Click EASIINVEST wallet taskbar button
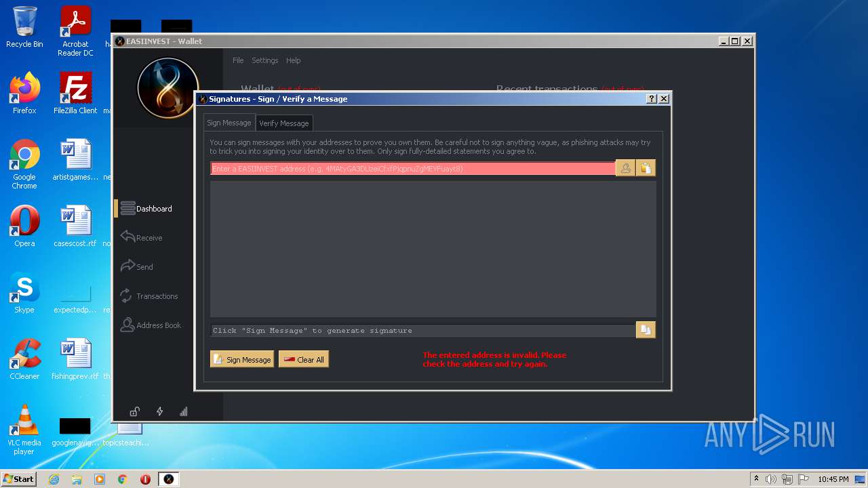The height and width of the screenshot is (488, 868). point(169,479)
